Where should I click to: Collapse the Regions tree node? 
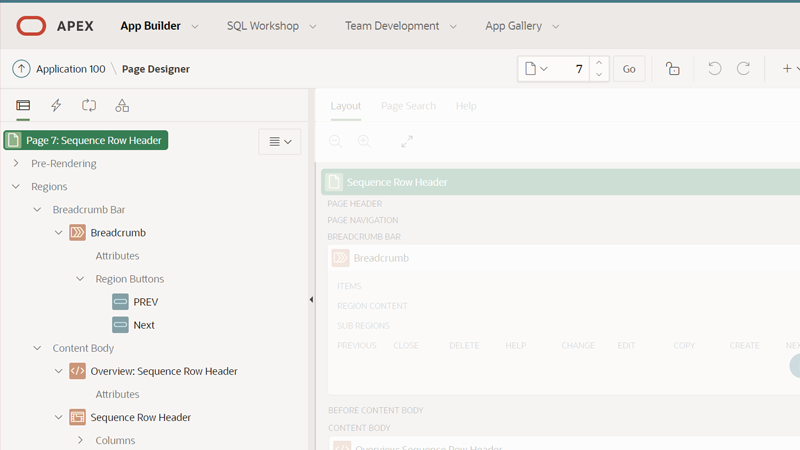click(16, 187)
